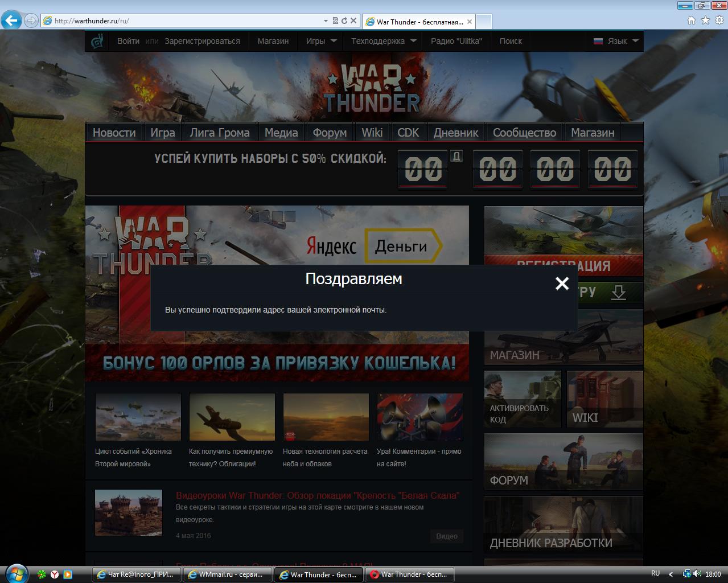Open Как получить премиумную технику thumbnail
The image size is (728, 583).
[232, 417]
